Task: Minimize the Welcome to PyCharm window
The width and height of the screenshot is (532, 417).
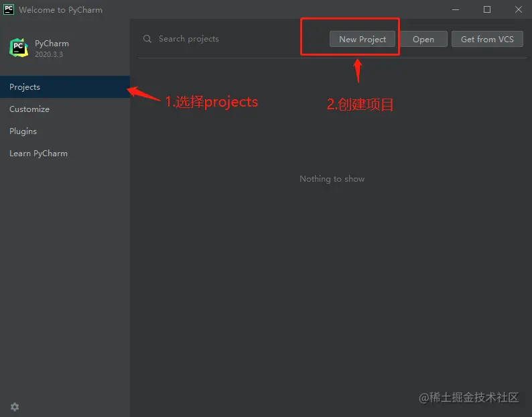Action: point(456,9)
